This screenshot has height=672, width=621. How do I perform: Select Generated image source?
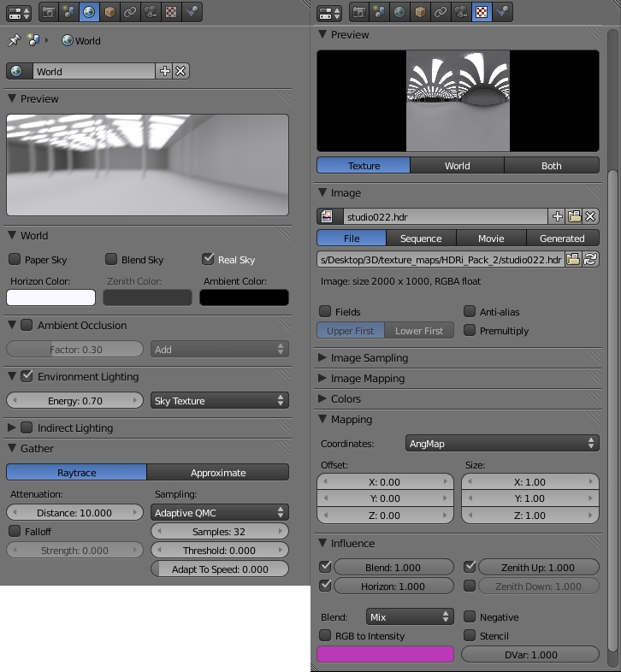point(562,238)
